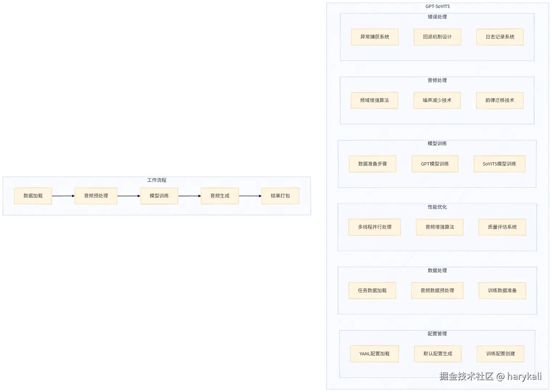Click the 训练数据准备 box

(502, 291)
